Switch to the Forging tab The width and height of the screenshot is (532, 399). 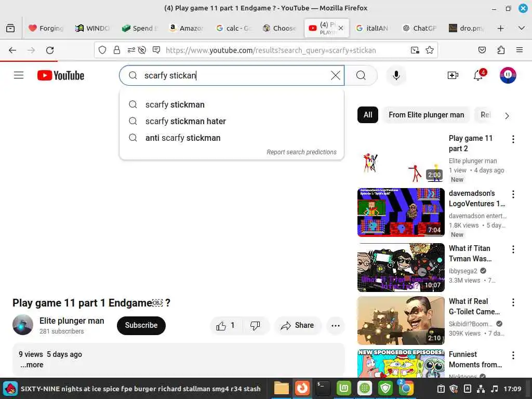click(46, 28)
